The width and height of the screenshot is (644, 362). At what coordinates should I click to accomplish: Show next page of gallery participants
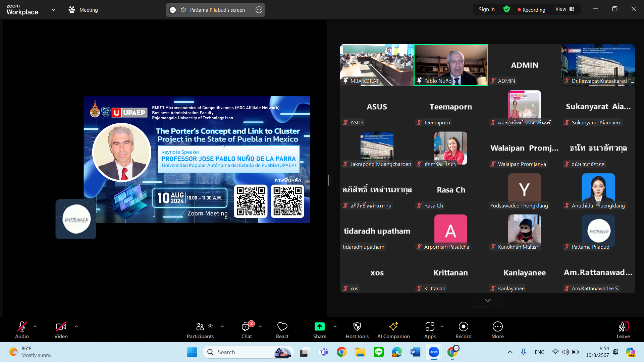coord(488,300)
